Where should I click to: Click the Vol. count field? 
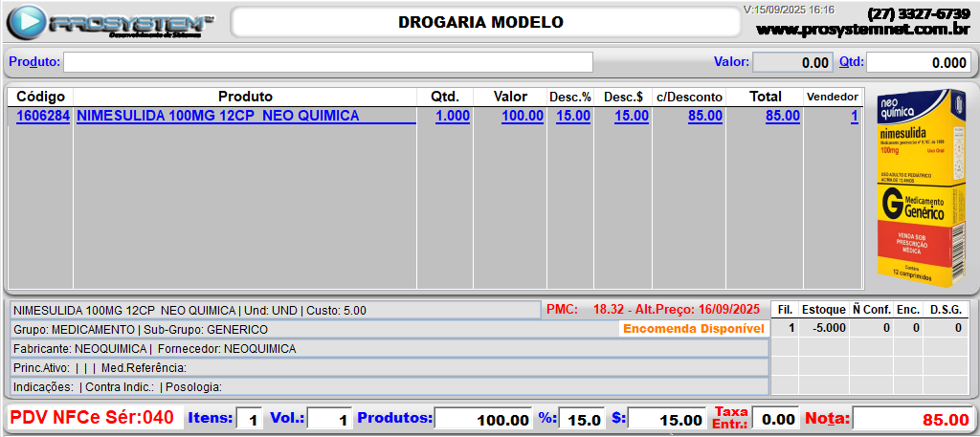pos(330,419)
